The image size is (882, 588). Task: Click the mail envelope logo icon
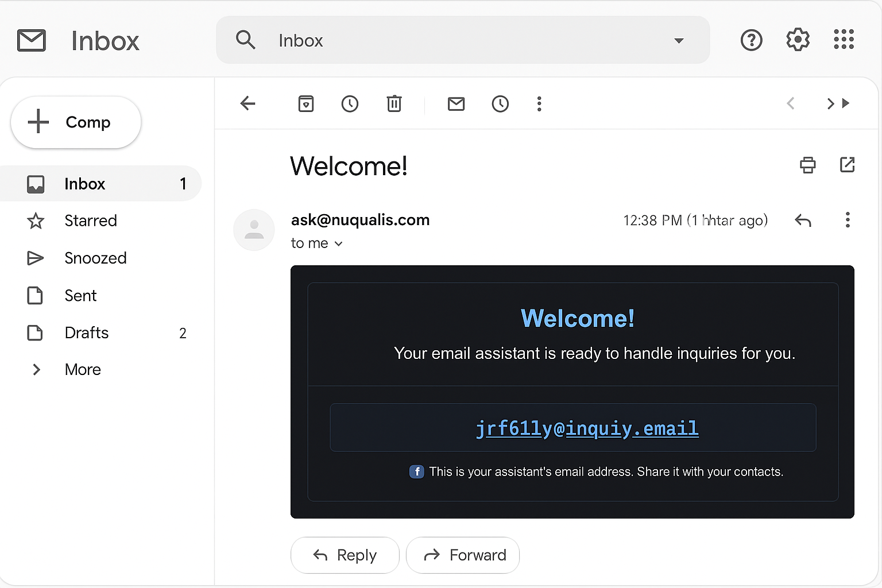32,41
